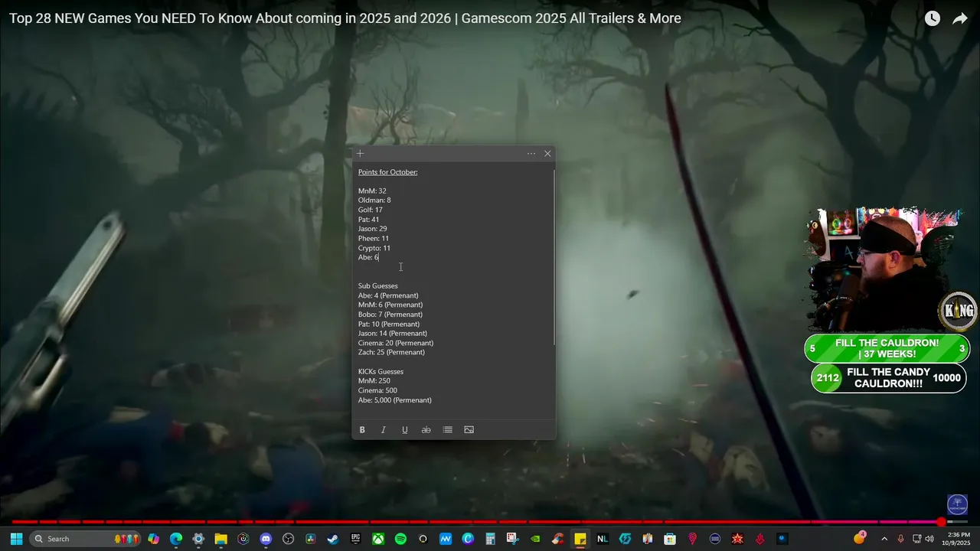Open Spotify from the taskbar

pos(400,539)
